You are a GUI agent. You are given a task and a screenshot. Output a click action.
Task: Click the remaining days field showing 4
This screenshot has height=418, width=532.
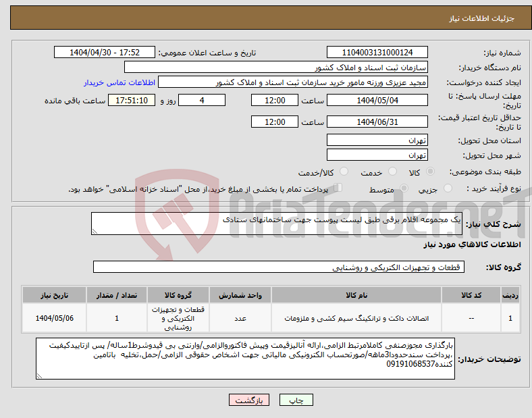coord(202,101)
